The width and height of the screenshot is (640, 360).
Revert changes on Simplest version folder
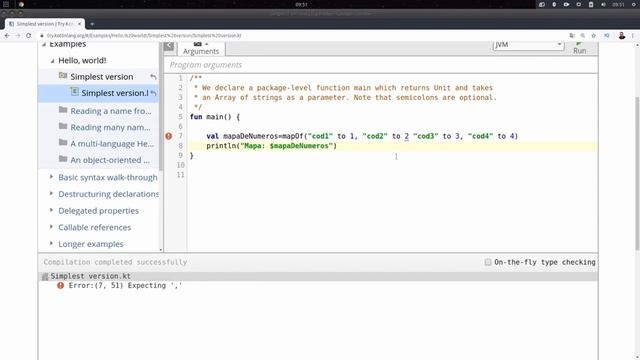pyautogui.click(x=153, y=77)
